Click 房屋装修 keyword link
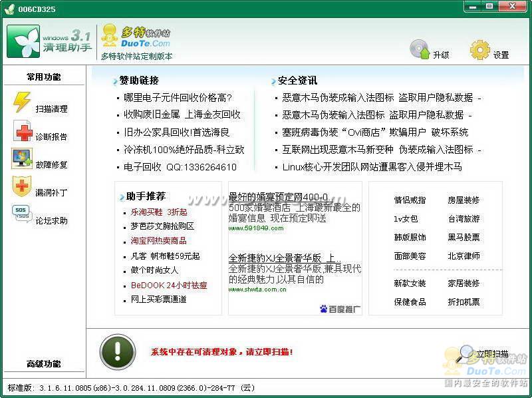 [464, 200]
